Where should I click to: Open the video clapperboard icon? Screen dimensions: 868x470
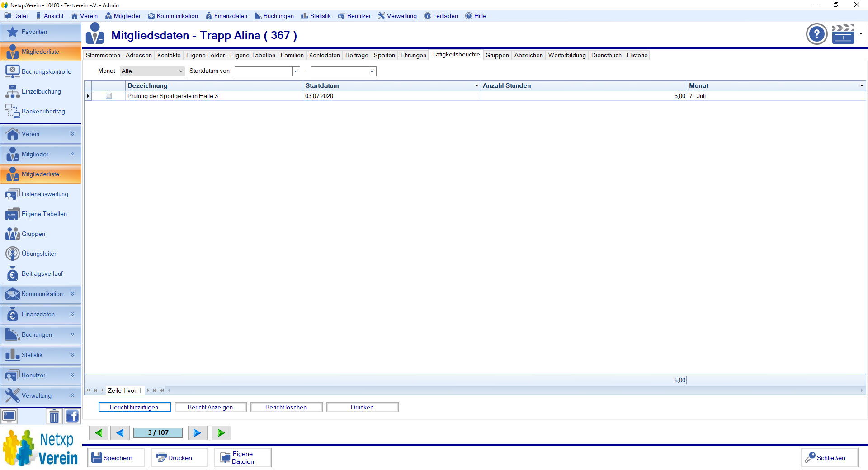click(843, 34)
